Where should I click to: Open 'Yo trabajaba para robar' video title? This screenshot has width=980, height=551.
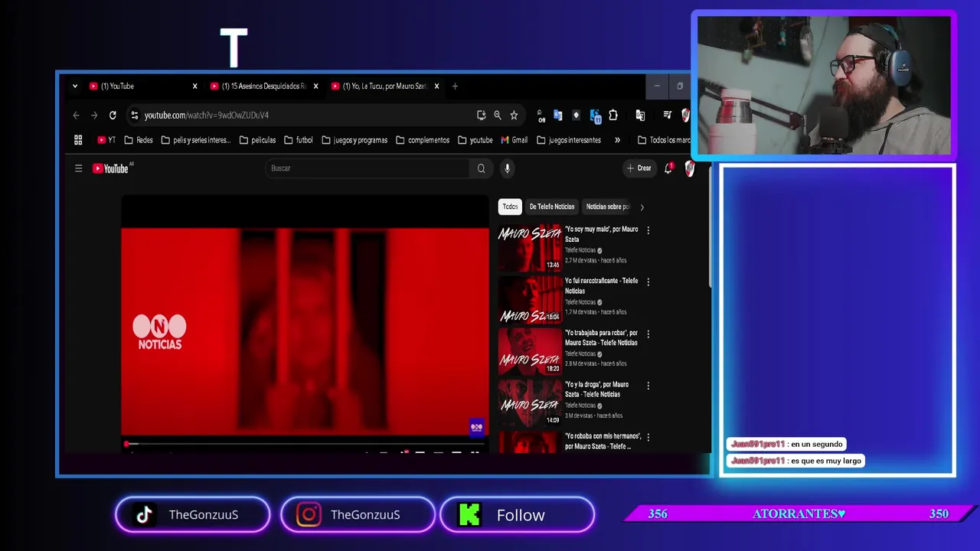601,337
